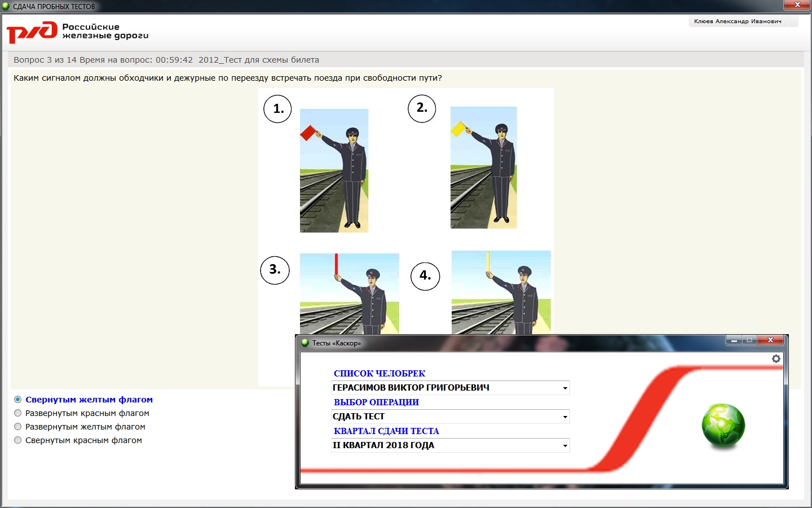The image size is (812, 508).
Task: Click answer number 4 circle
Action: pos(425,276)
